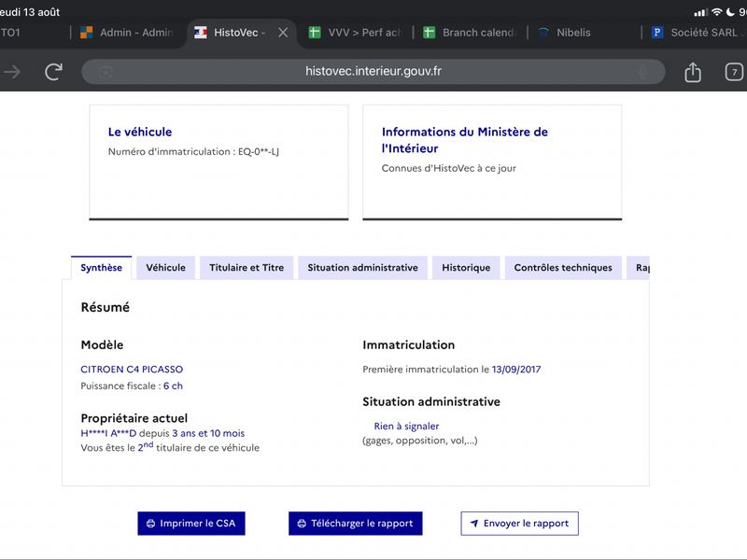Open the Titulaire et Titre tab

[x=247, y=268]
